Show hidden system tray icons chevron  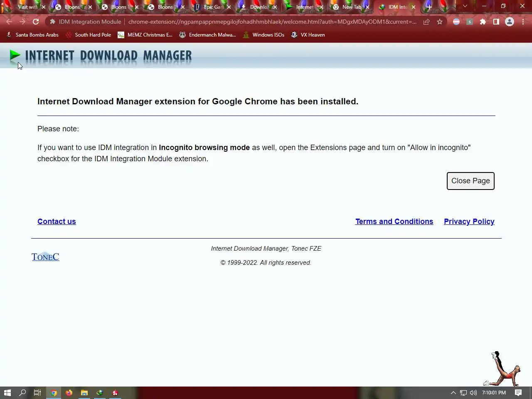point(453,392)
